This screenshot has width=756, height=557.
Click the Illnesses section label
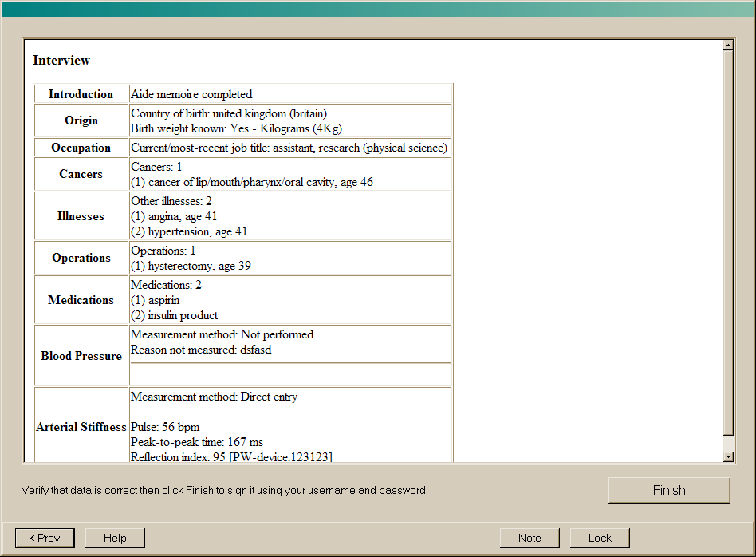click(x=81, y=216)
